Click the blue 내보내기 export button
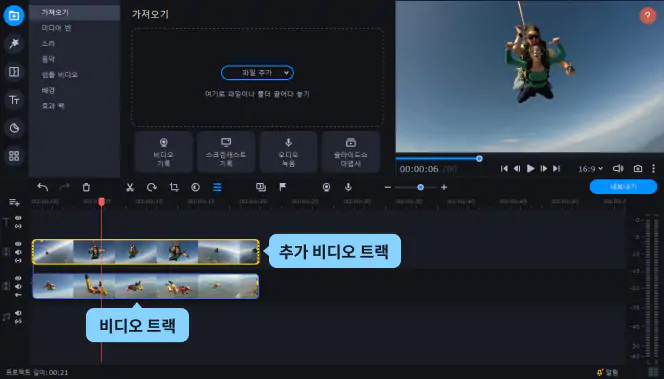Screen dimensions: 664x379 pos(623,187)
